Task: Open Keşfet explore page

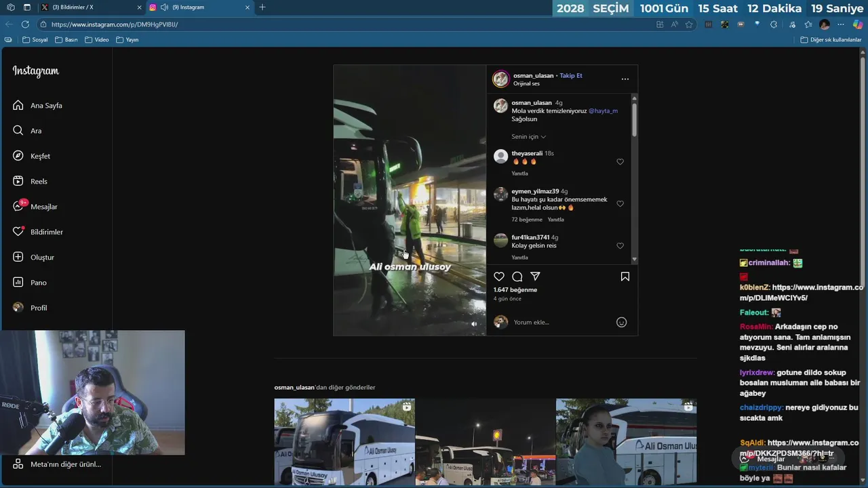Action: tap(31, 156)
